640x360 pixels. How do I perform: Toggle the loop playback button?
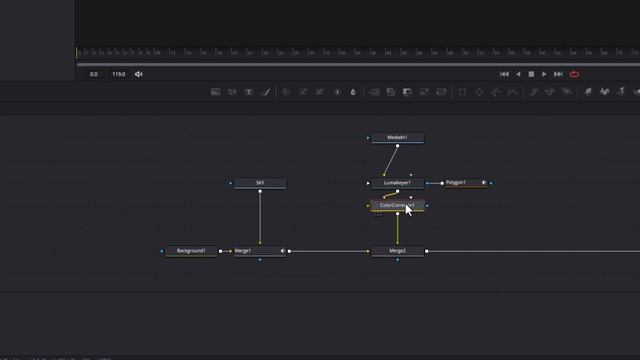[574, 74]
